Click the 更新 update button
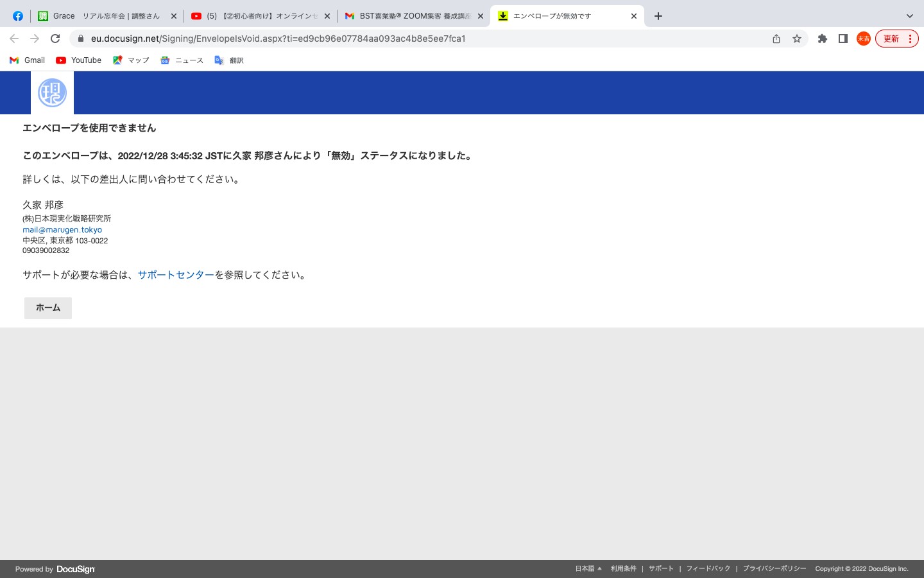Screen dimensions: 924x578 [897, 39]
